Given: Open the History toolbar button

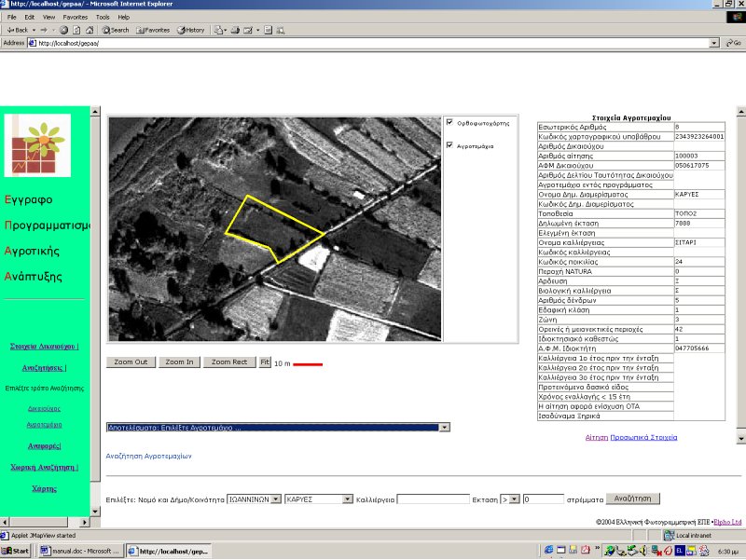Looking at the screenshot, I should tap(190, 30).
